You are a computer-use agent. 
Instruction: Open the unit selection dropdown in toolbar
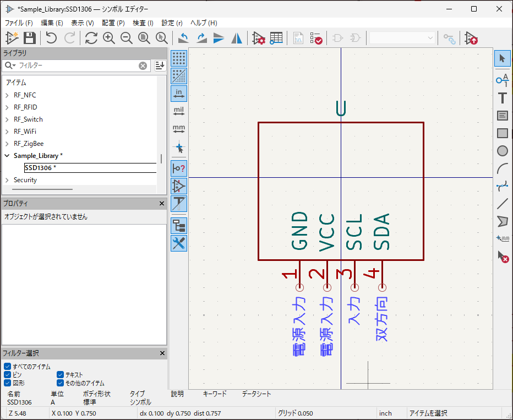click(402, 38)
